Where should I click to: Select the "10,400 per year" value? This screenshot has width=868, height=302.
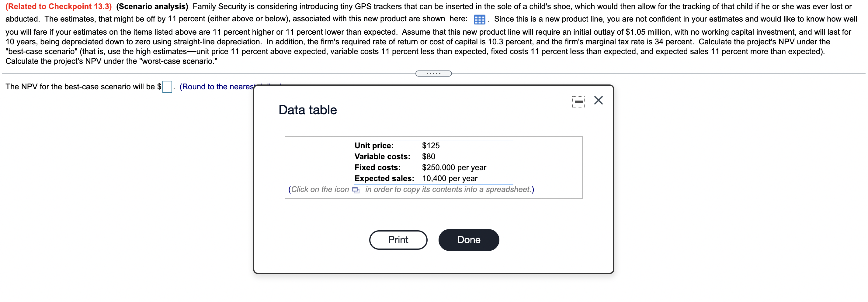tap(450, 178)
